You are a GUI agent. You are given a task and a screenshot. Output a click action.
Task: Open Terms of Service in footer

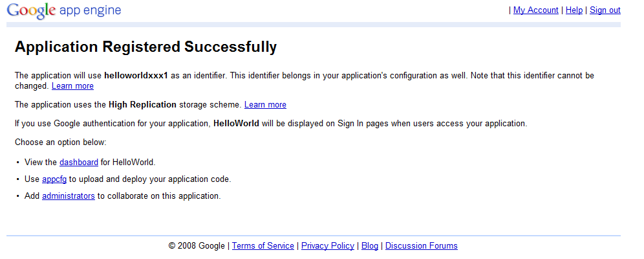pyautogui.click(x=263, y=246)
